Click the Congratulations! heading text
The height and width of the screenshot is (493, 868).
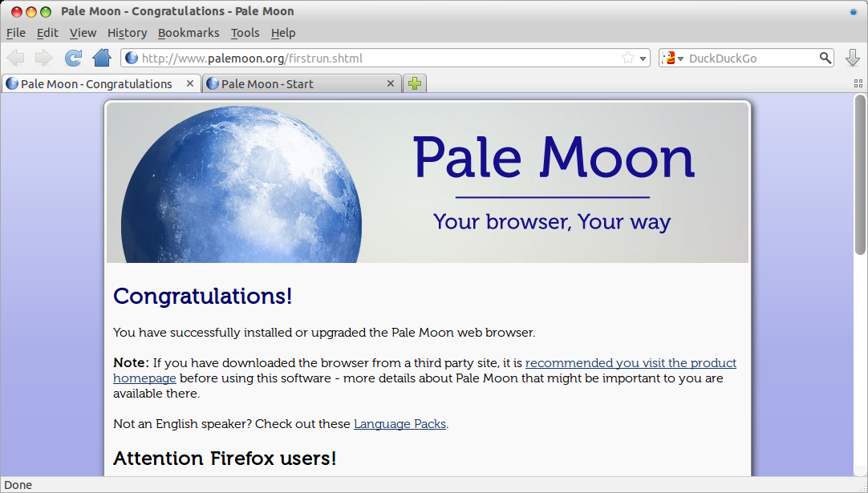(203, 296)
